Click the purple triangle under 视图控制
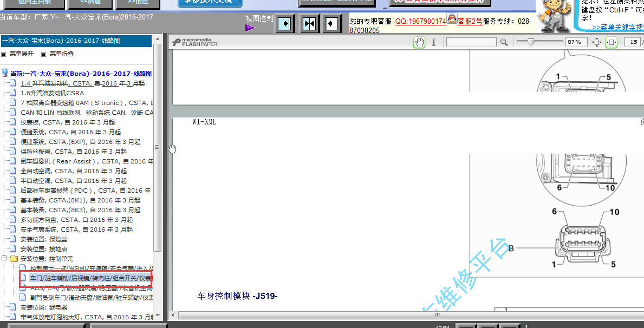Viewport: 644px width, 328px height. [250, 28]
